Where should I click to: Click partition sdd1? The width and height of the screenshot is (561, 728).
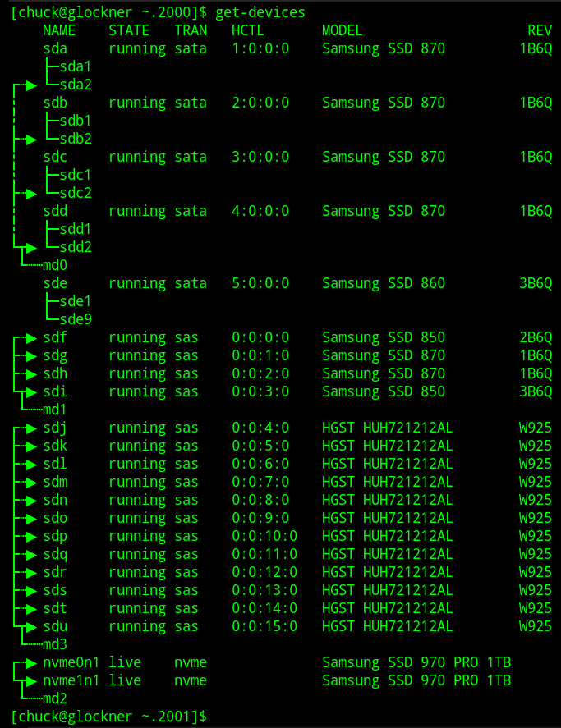click(76, 229)
